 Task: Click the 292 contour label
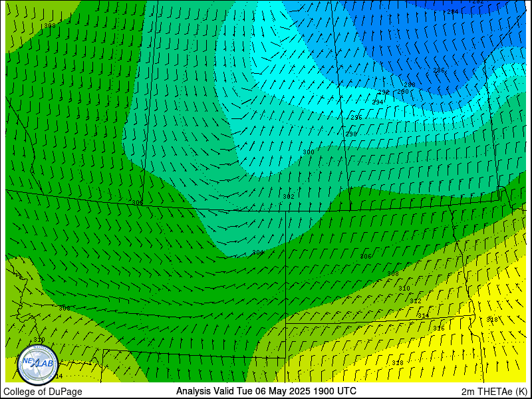[384, 92]
